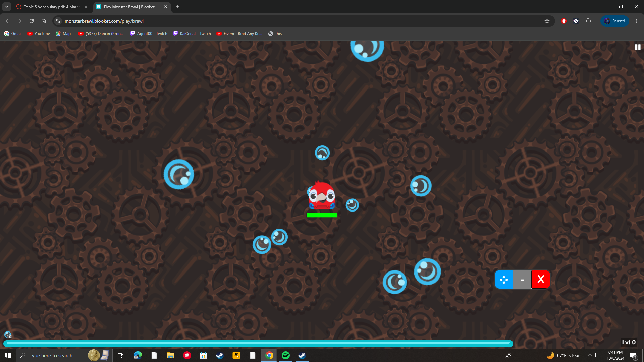
Task: Open a new browser tab
Action: click(178, 7)
